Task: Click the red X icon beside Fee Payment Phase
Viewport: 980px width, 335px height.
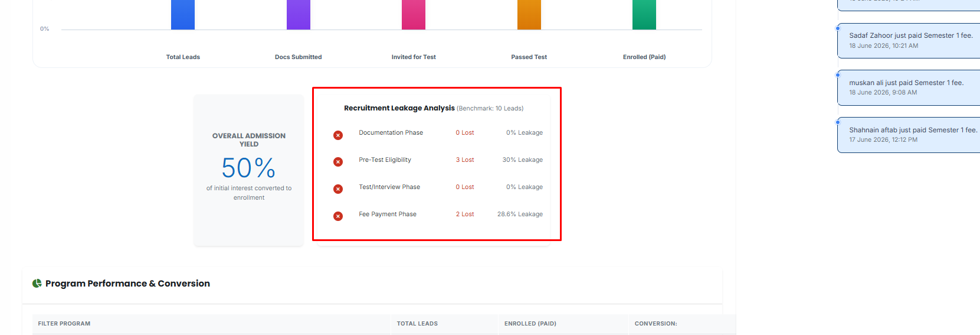Action: click(338, 216)
